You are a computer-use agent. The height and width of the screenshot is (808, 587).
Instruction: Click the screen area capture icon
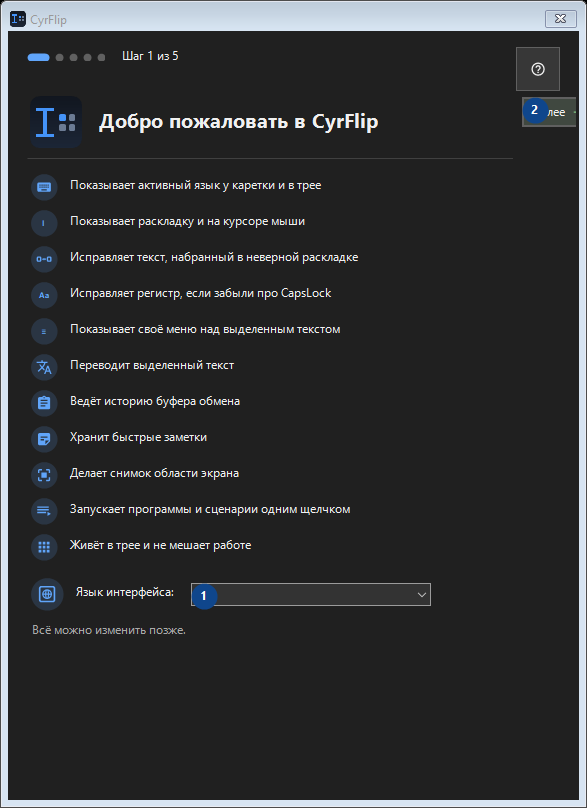pos(44,475)
